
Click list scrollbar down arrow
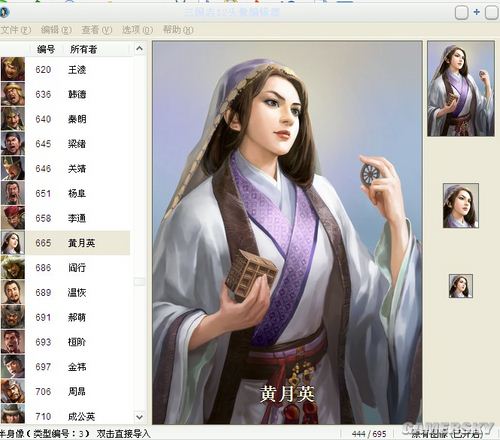(140, 417)
